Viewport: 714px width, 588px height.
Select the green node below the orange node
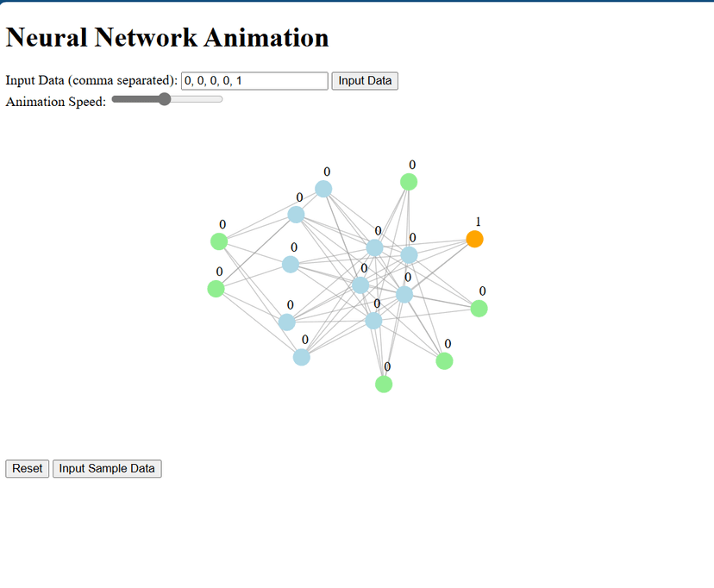(479, 309)
